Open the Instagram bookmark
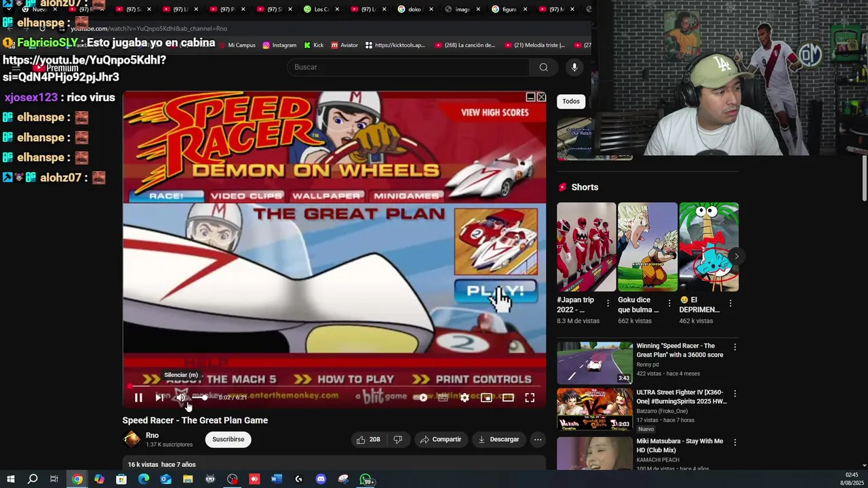The width and height of the screenshot is (868, 488). (x=279, y=45)
